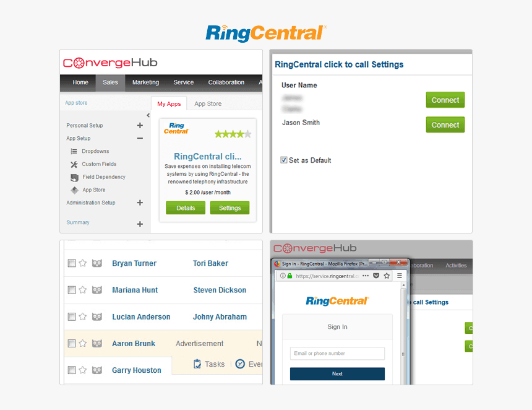Bookmark page with Firefox star icon
532x410 pixels.
[387, 276]
